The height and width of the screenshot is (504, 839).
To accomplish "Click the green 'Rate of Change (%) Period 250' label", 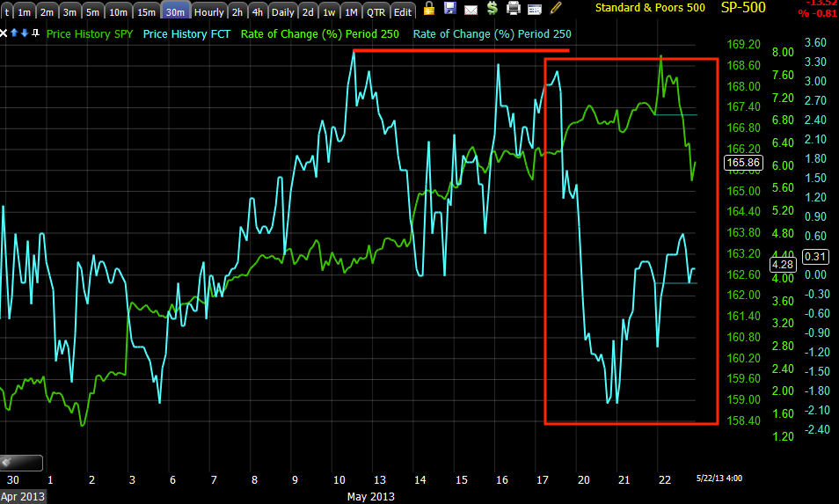I will click(x=320, y=33).
